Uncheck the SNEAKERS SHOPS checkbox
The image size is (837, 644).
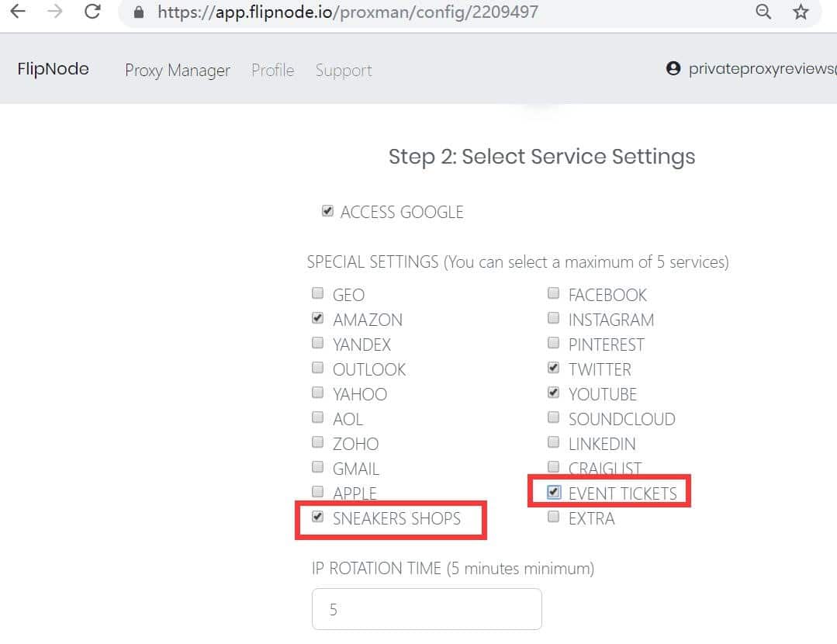click(x=317, y=517)
